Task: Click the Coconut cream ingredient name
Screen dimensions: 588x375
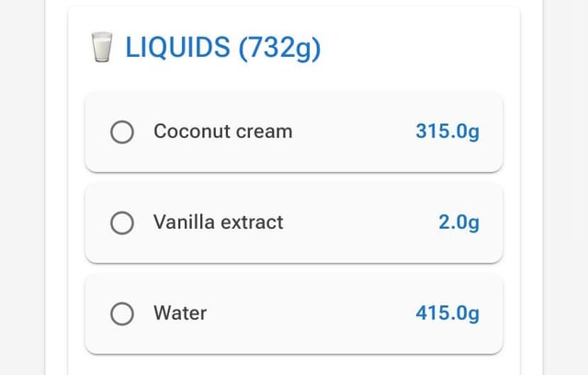Action: tap(222, 131)
